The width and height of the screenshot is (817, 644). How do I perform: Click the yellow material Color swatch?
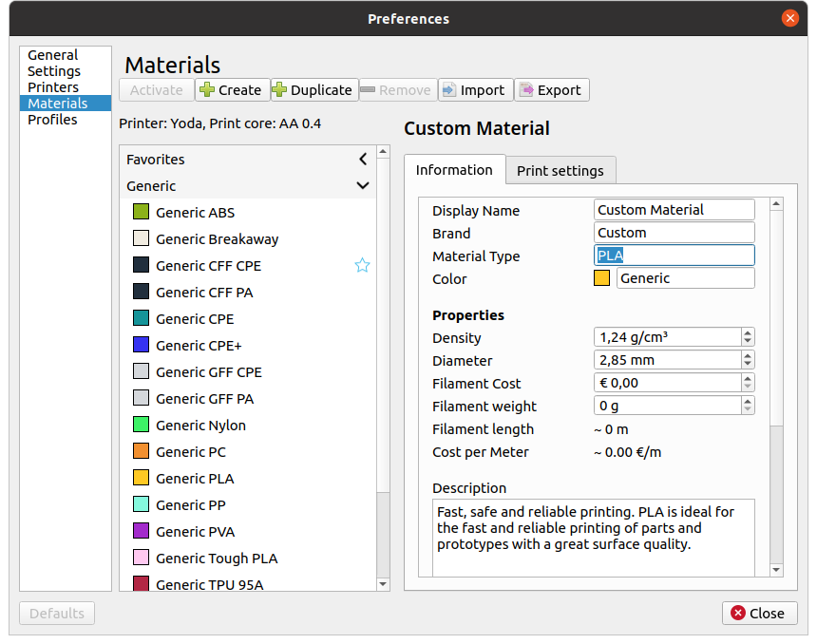point(601,278)
